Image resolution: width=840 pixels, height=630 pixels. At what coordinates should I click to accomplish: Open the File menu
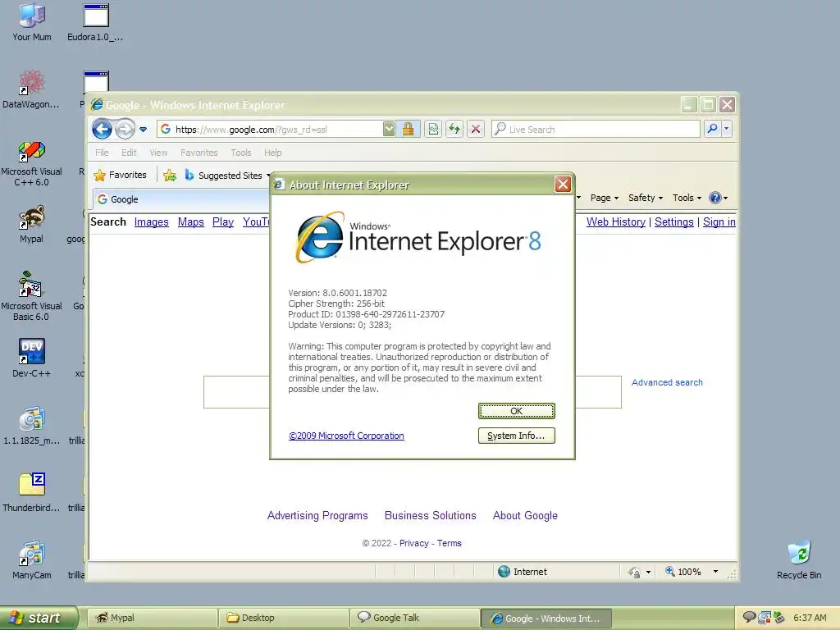[x=102, y=153]
